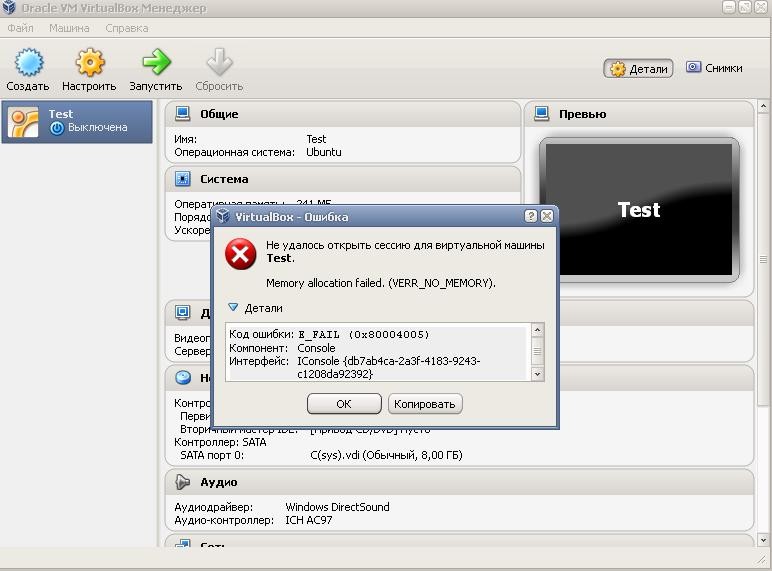Open the Справка menu
Viewport: 772px width, 571px height.
tap(127, 28)
